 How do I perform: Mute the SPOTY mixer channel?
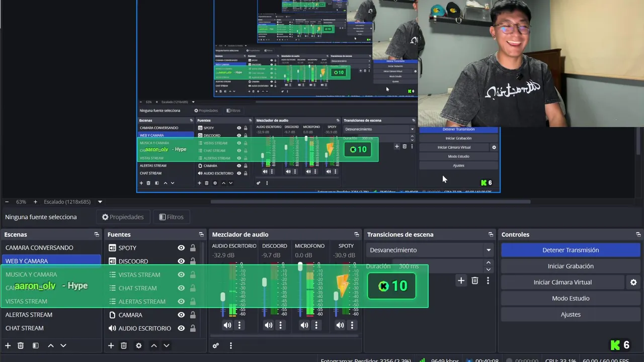pos(340,325)
